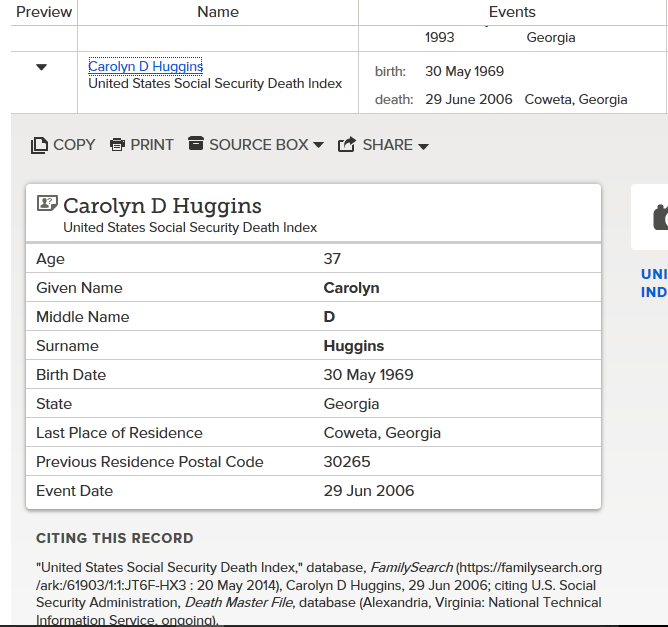Open the Share dropdown arrow
The image size is (668, 627).
423,147
